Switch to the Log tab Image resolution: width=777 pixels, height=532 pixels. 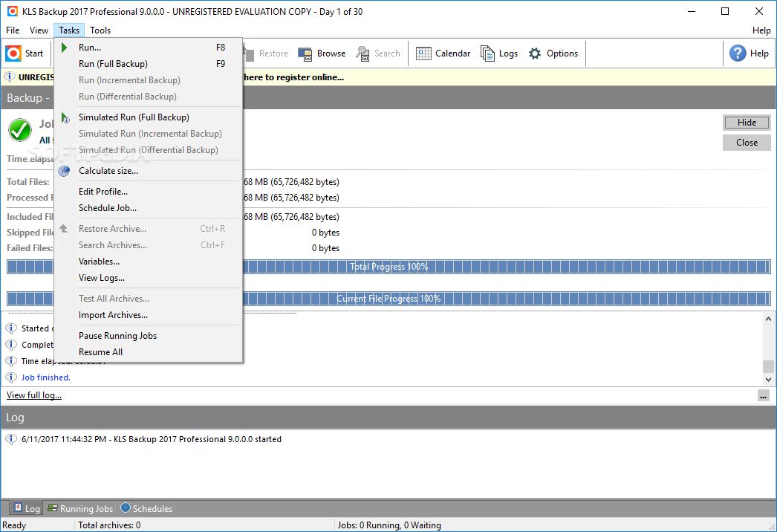click(x=27, y=509)
